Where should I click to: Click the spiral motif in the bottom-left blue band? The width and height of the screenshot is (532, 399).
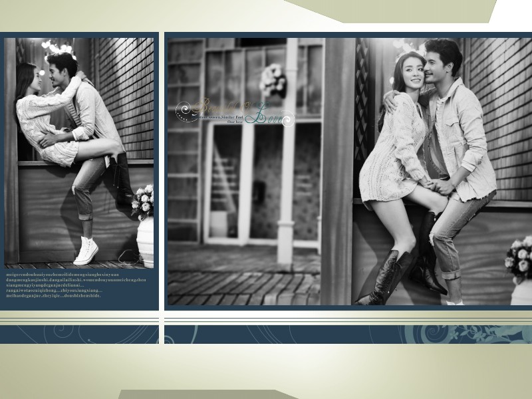(x=40, y=333)
